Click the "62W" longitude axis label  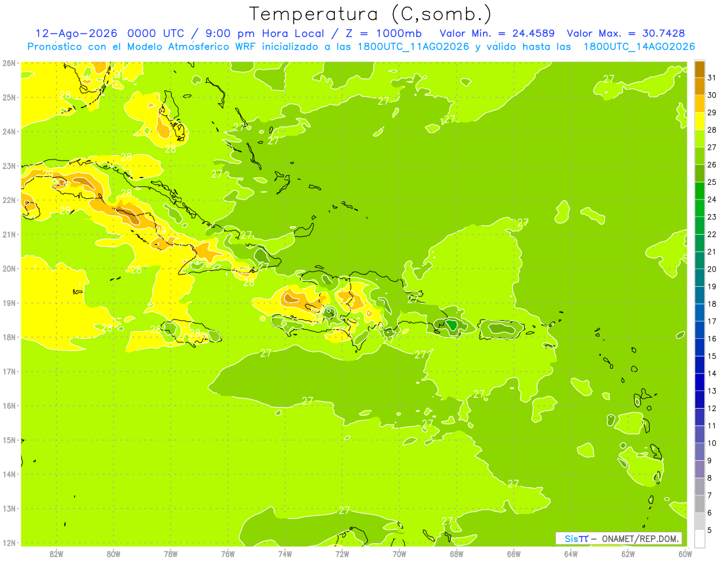[628, 554]
